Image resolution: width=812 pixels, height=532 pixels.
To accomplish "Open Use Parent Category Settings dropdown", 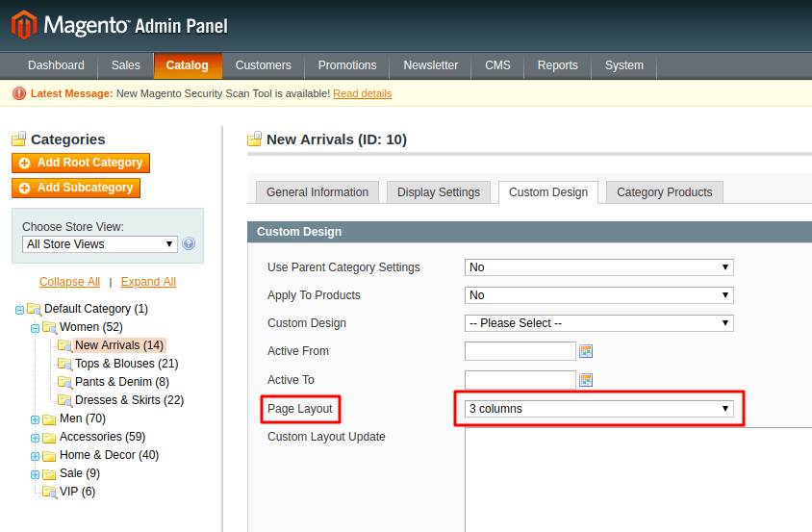I will [599, 267].
